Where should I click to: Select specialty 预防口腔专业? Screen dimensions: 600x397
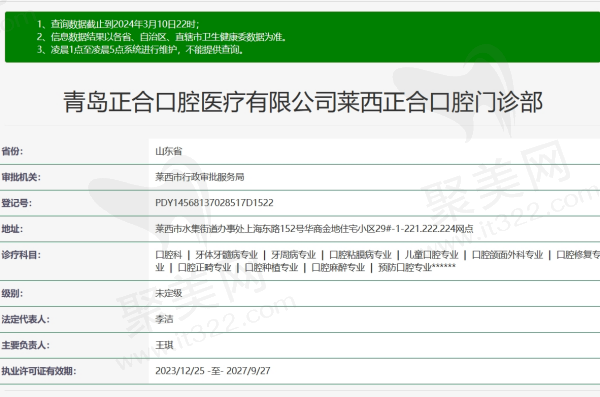[x=405, y=268]
